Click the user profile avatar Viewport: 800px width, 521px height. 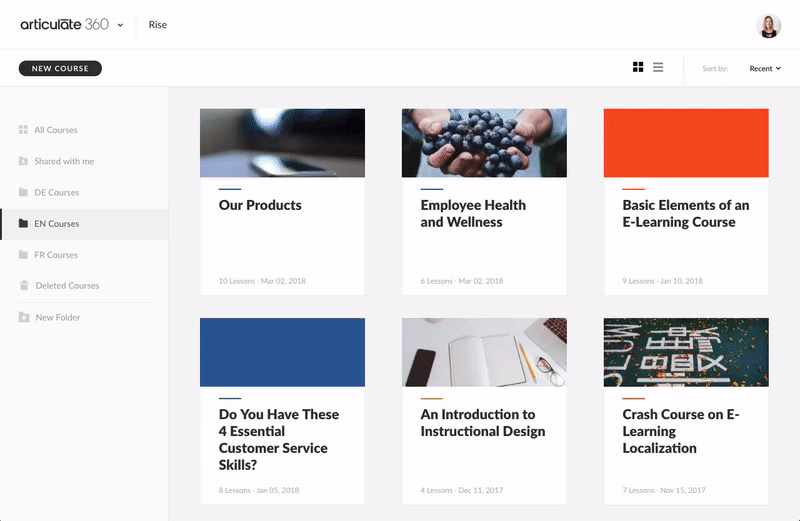coord(769,26)
